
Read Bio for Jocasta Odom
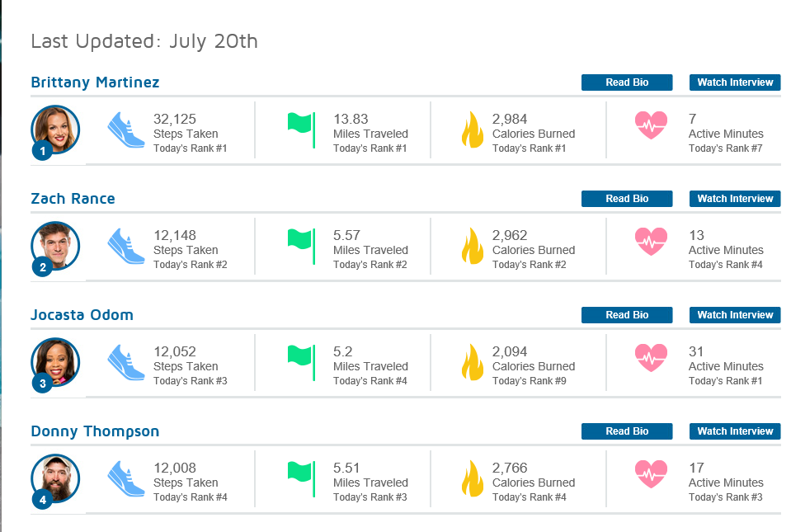pyautogui.click(x=627, y=315)
